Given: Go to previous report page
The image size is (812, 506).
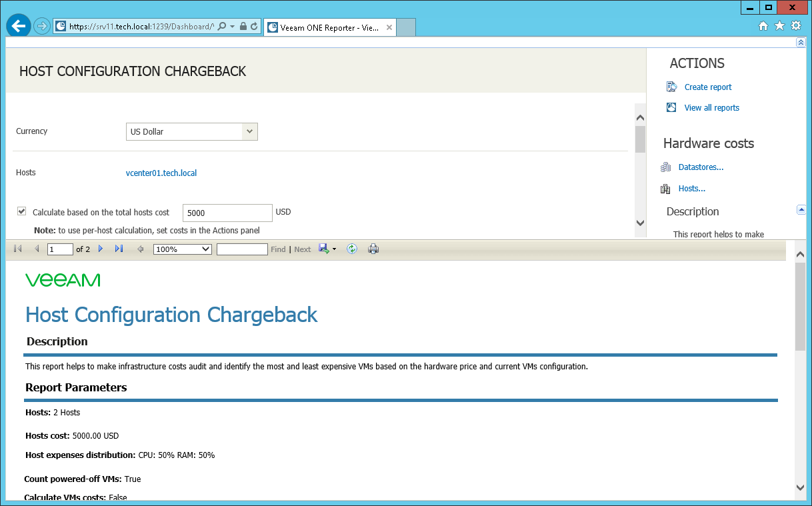Looking at the screenshot, I should coord(37,249).
